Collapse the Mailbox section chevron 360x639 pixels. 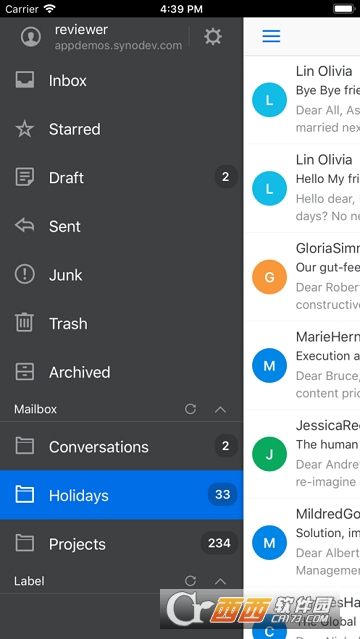tap(220, 409)
